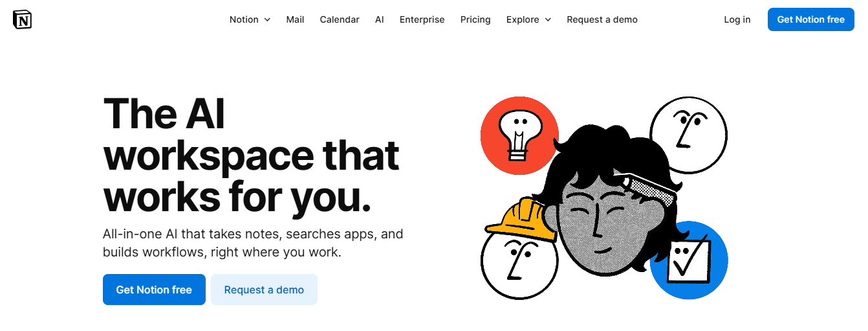This screenshot has width=868, height=331.
Task: Click the red lightbulb circle illustration
Action: (x=519, y=136)
